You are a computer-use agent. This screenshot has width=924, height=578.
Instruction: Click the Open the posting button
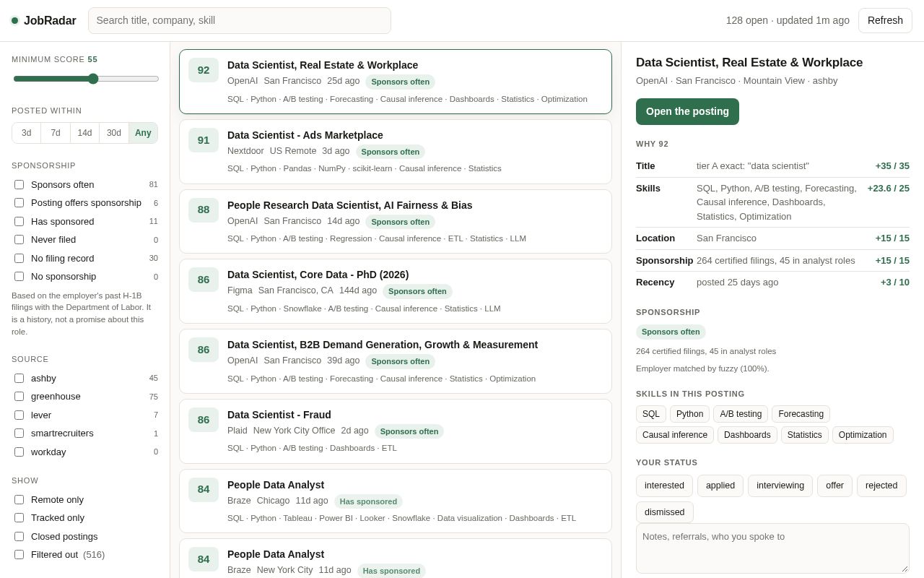pyautogui.click(x=687, y=111)
